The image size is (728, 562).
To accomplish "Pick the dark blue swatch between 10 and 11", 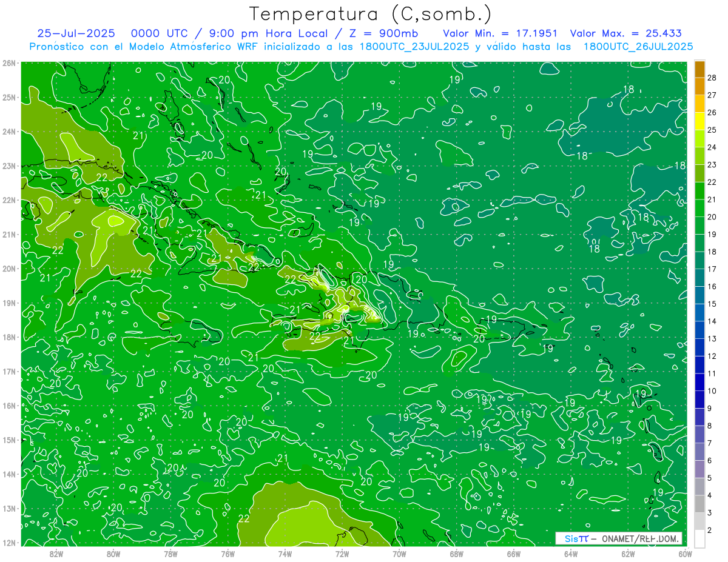I will pyautogui.click(x=699, y=383).
